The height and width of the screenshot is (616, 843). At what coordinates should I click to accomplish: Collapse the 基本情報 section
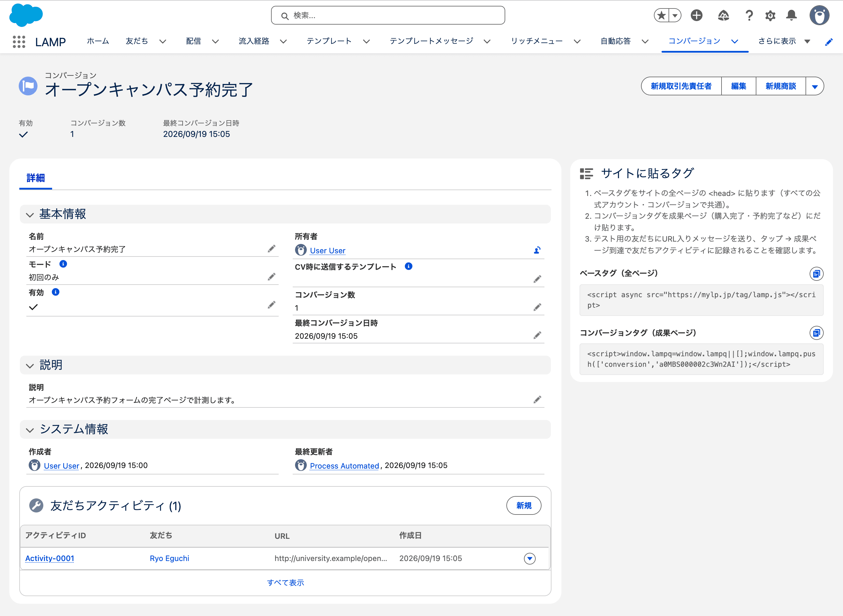tap(30, 215)
